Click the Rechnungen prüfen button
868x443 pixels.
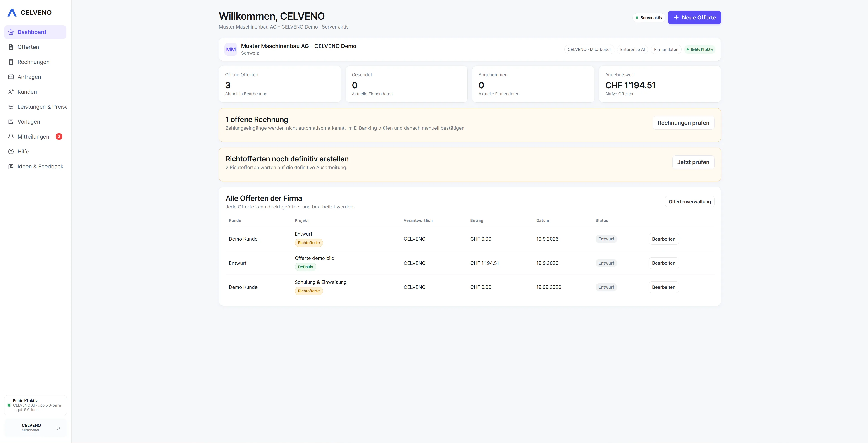coord(683,123)
